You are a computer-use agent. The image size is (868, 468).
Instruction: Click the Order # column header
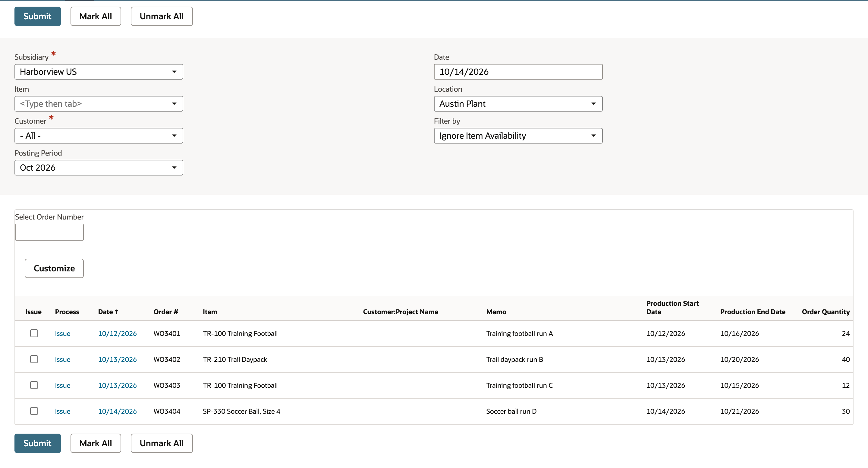coord(166,312)
